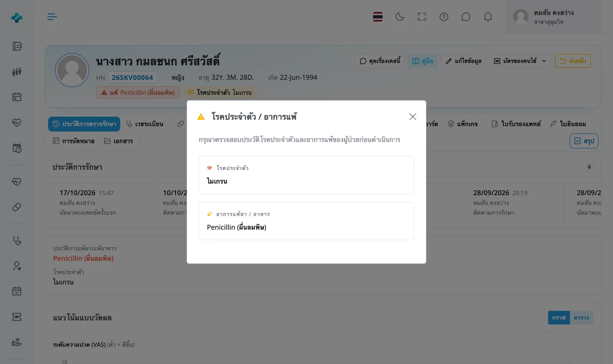This screenshot has width=613, height=364.
Task: Enter fullscreen mode icon
Action: [x=422, y=17]
